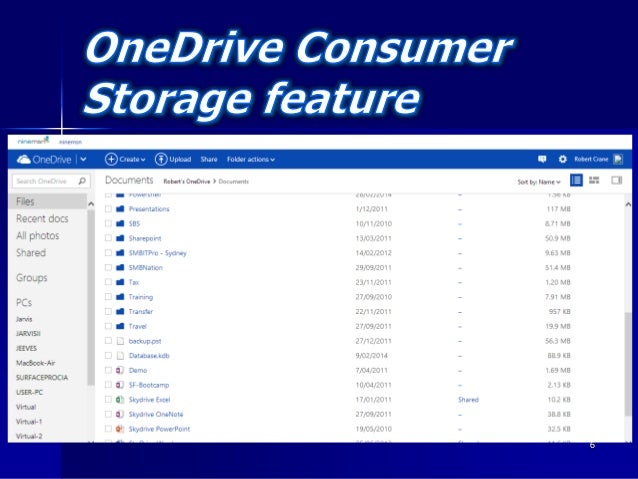The height and width of the screenshot is (479, 638).
Task: Click the OneDrive cloud logo
Action: (24, 160)
